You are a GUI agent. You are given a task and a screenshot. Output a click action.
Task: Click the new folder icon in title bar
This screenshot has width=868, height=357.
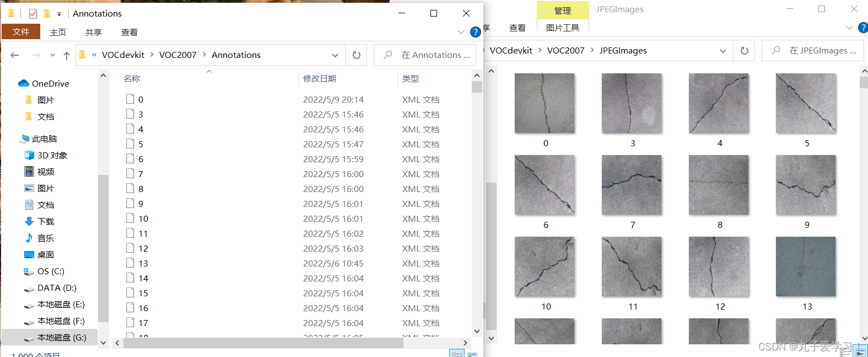[x=47, y=14]
